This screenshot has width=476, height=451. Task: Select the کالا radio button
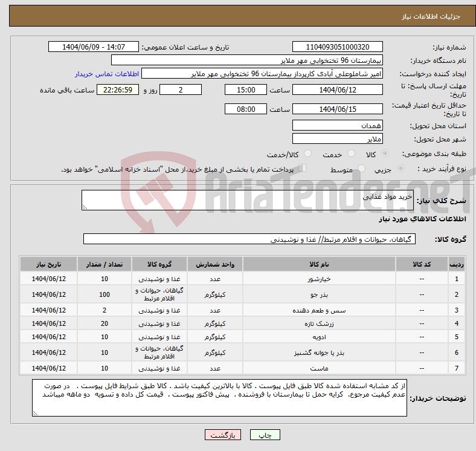385,154
